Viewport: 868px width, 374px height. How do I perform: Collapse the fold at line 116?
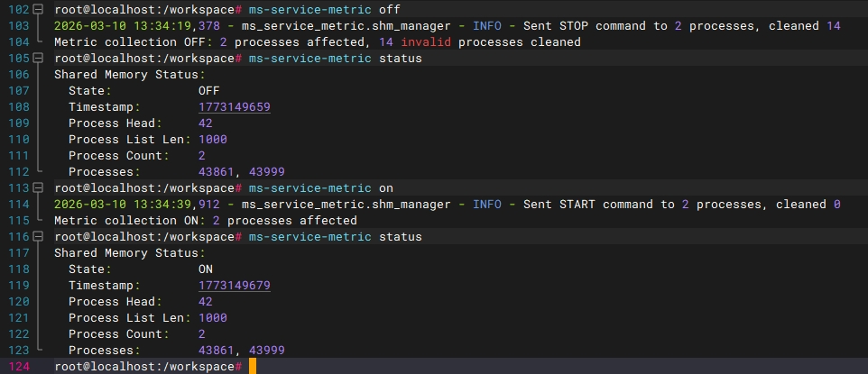tap(38, 237)
